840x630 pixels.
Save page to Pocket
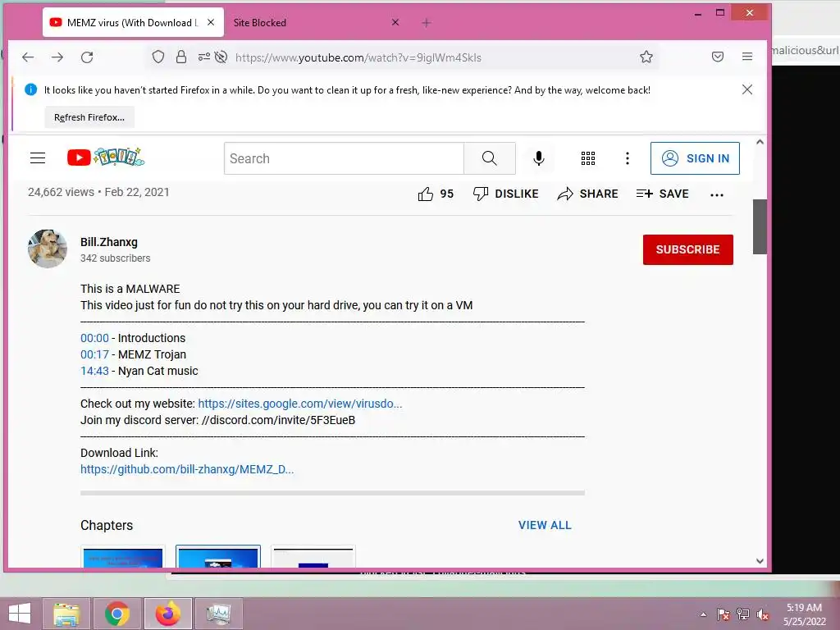(x=718, y=57)
